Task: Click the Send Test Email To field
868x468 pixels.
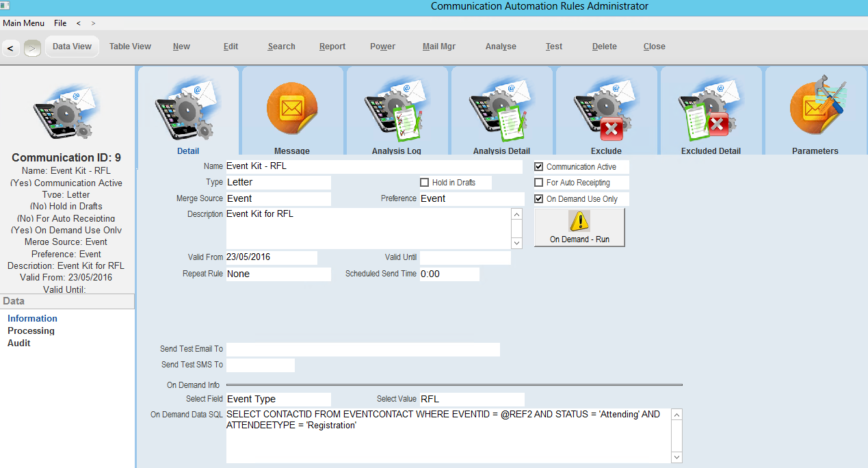Action: pyautogui.click(x=363, y=350)
